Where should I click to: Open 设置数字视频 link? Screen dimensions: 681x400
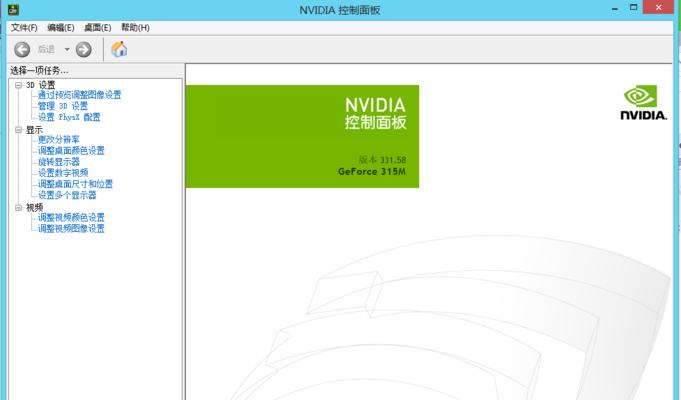[x=63, y=173]
